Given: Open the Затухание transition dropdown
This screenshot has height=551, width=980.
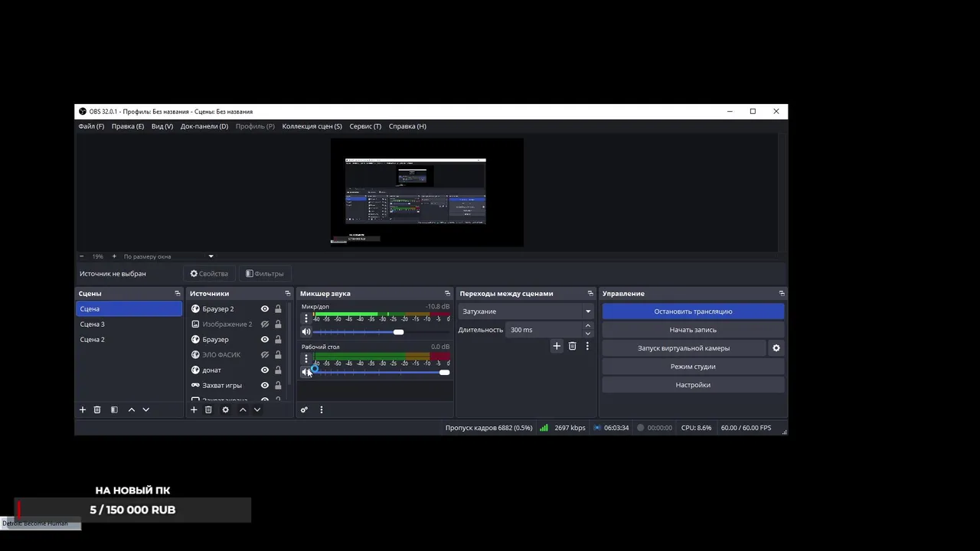Looking at the screenshot, I should (526, 311).
